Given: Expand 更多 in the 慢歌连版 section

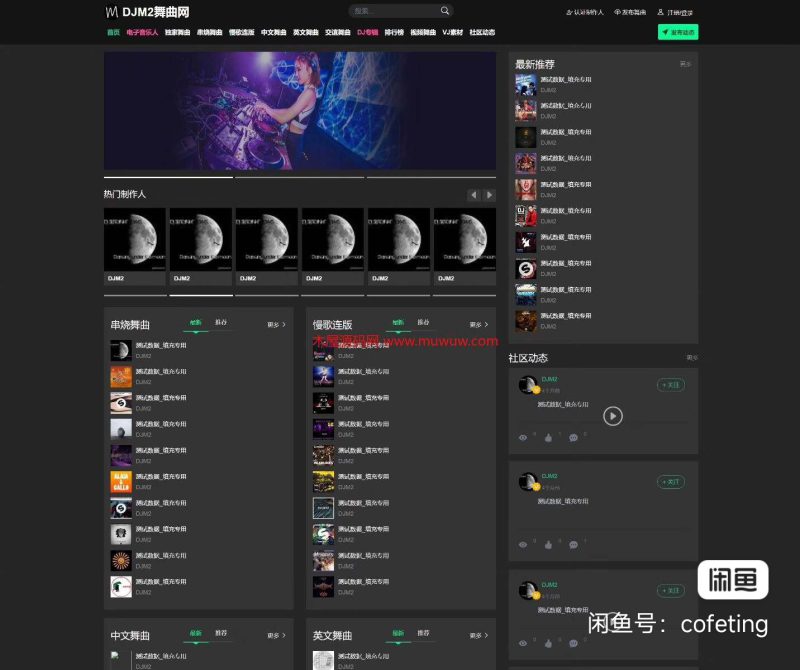Looking at the screenshot, I should (479, 325).
